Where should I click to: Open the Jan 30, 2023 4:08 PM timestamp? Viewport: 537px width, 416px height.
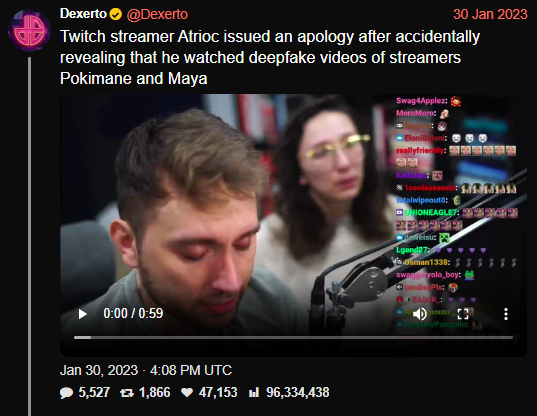(146, 370)
